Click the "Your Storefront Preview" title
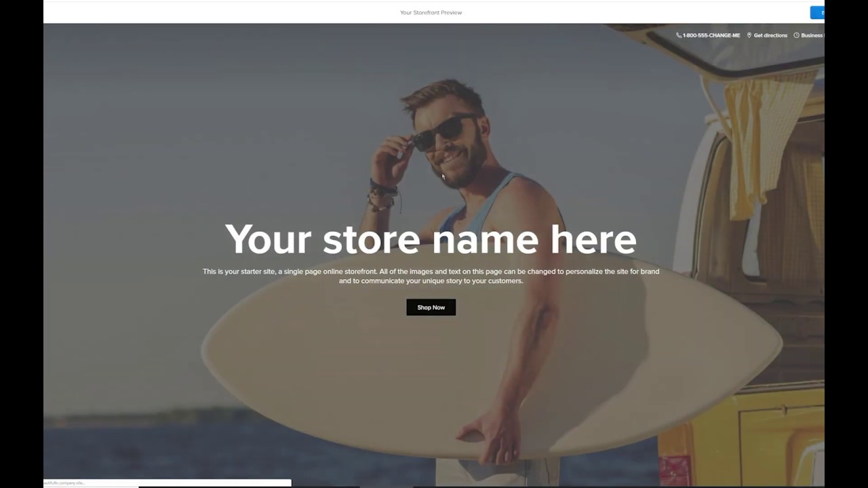This screenshot has width=868, height=488. tap(431, 12)
